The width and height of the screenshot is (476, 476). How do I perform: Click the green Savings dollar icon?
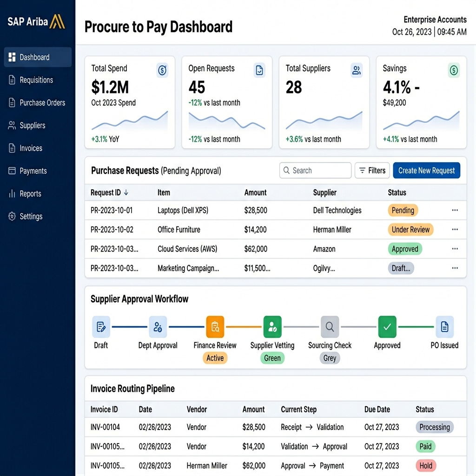click(454, 71)
